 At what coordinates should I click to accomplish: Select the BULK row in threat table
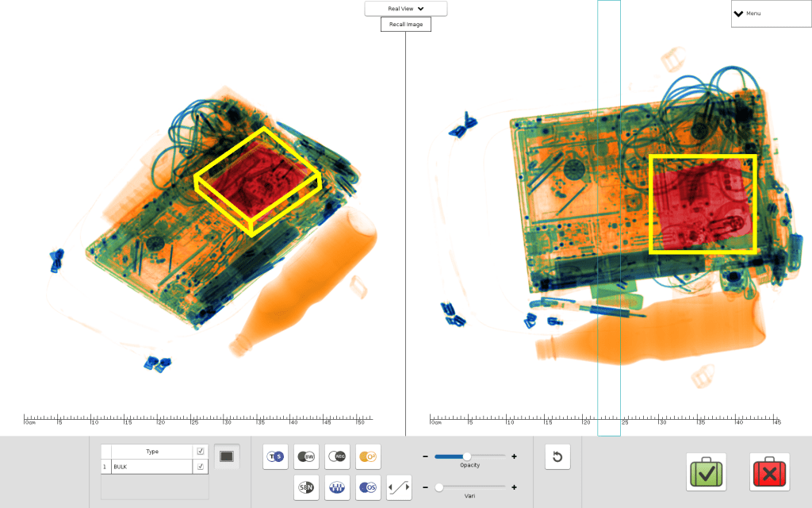pos(151,467)
